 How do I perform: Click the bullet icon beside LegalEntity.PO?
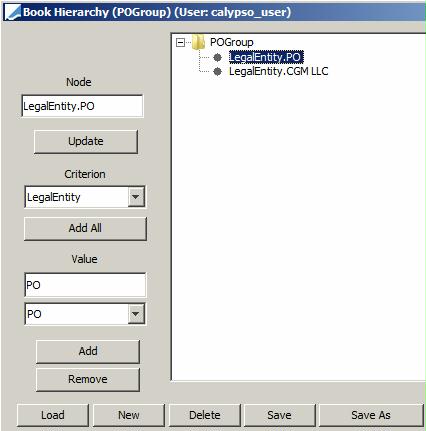217,57
